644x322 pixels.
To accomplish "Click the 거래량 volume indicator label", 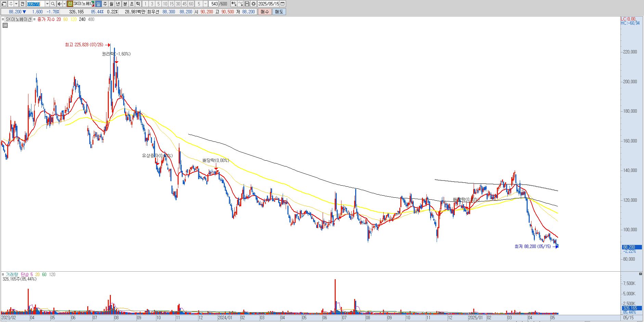I will (x=12, y=274).
